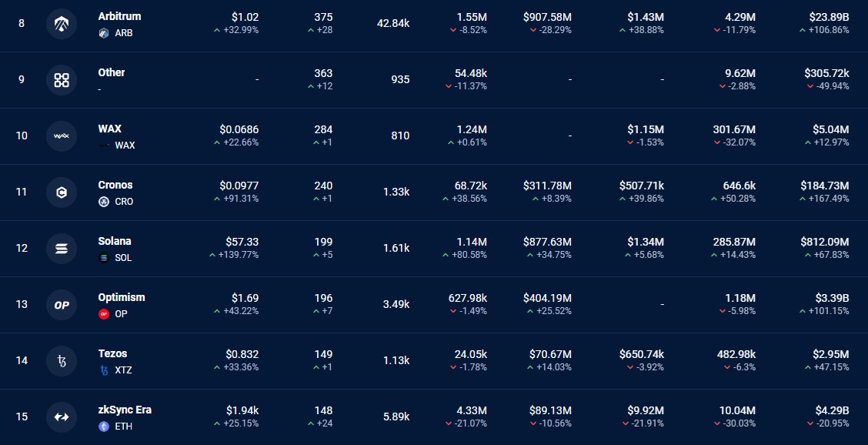Viewport: 868px width, 445px height.
Task: Click the Arbitrum change +106.86%
Action: (829, 30)
